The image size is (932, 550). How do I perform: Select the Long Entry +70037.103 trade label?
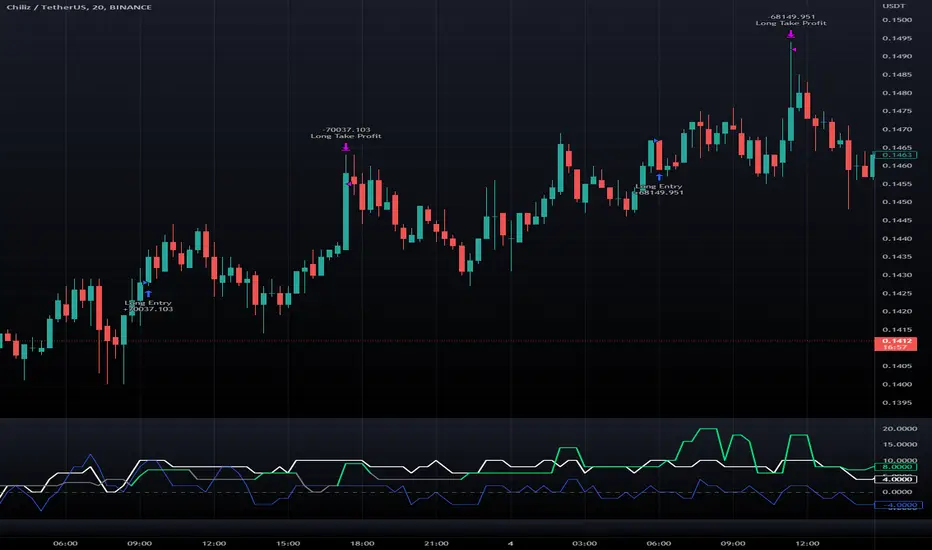click(x=148, y=306)
